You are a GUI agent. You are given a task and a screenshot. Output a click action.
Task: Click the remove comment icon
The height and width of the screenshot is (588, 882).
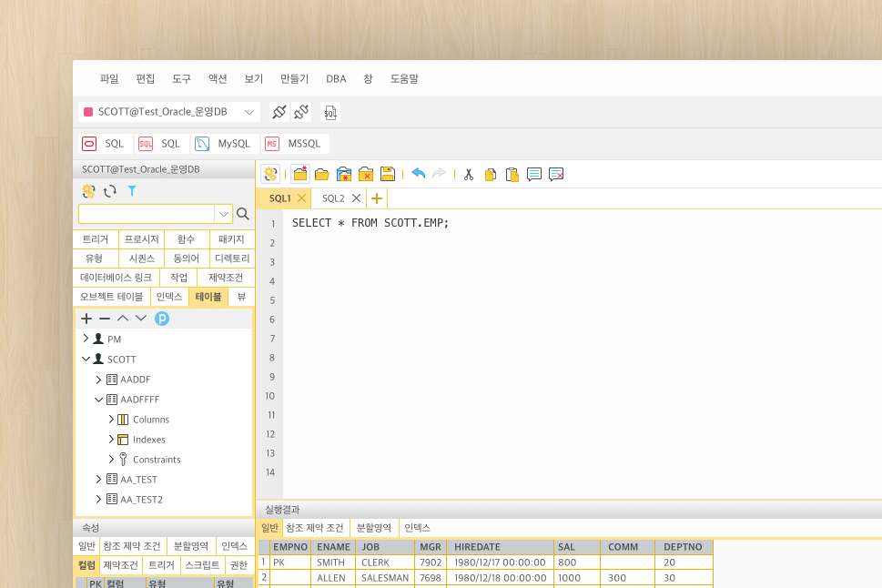[x=556, y=174]
